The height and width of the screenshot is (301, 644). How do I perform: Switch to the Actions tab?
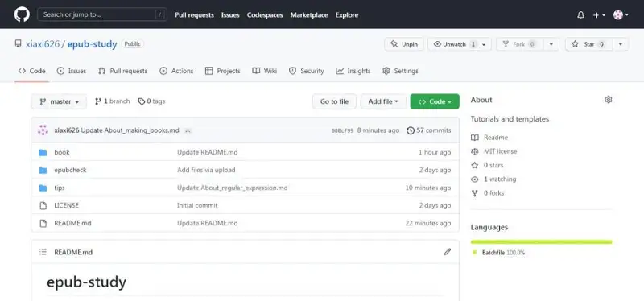[176, 71]
